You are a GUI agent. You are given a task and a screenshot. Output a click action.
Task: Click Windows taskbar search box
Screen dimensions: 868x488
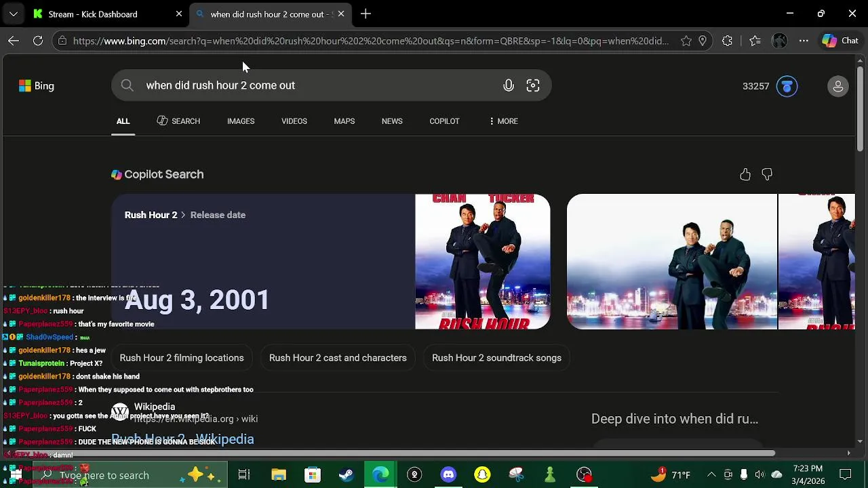point(129,475)
